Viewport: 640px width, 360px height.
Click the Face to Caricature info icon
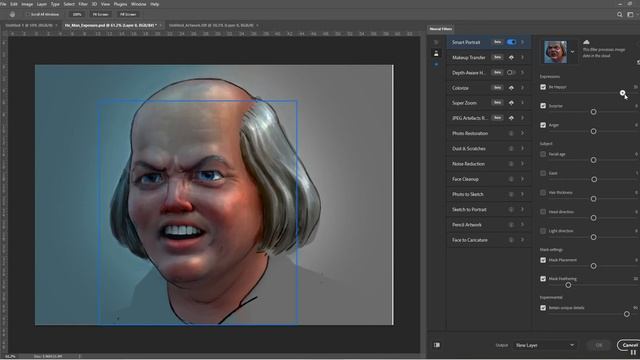(x=511, y=240)
